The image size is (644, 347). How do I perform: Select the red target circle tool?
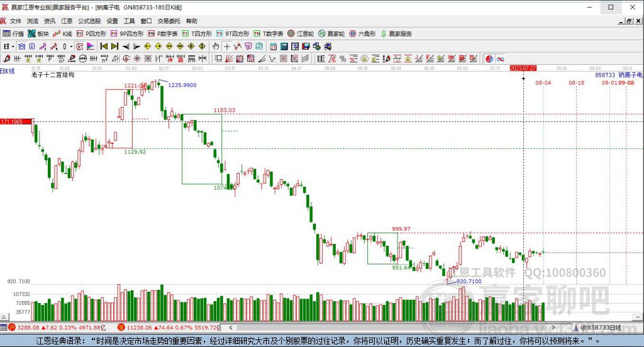(x=126, y=58)
